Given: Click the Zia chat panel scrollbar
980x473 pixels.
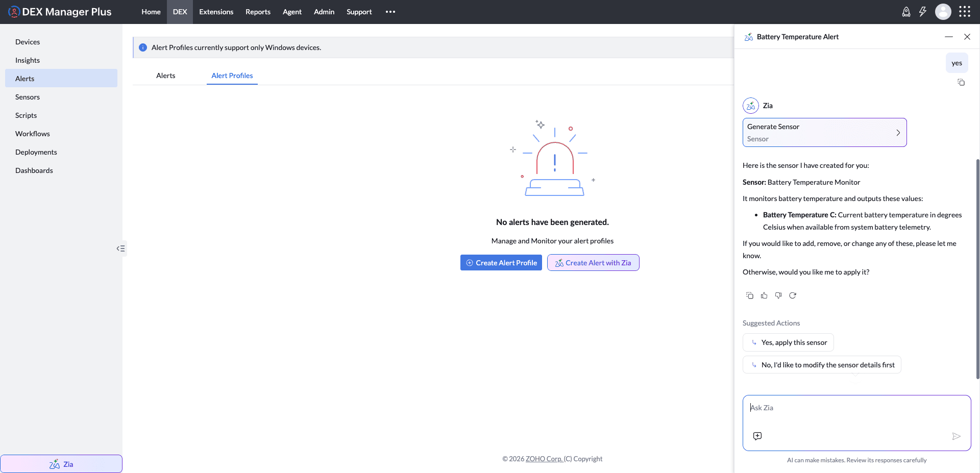Looking at the screenshot, I should [x=978, y=269].
